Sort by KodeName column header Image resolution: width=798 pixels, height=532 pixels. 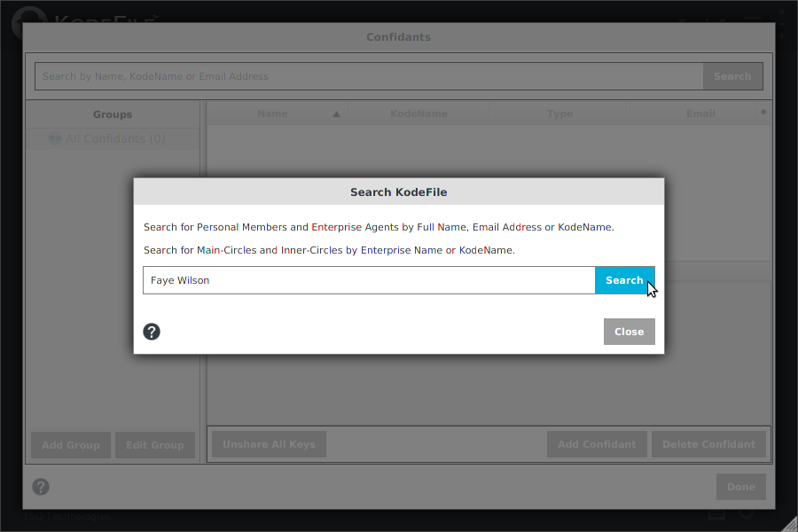click(x=419, y=113)
